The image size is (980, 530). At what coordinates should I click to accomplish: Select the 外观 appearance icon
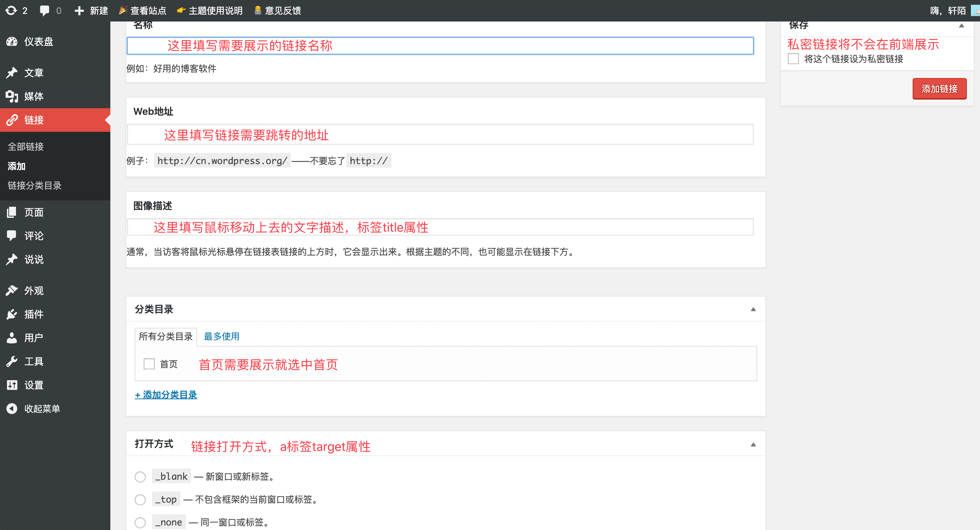[x=12, y=290]
